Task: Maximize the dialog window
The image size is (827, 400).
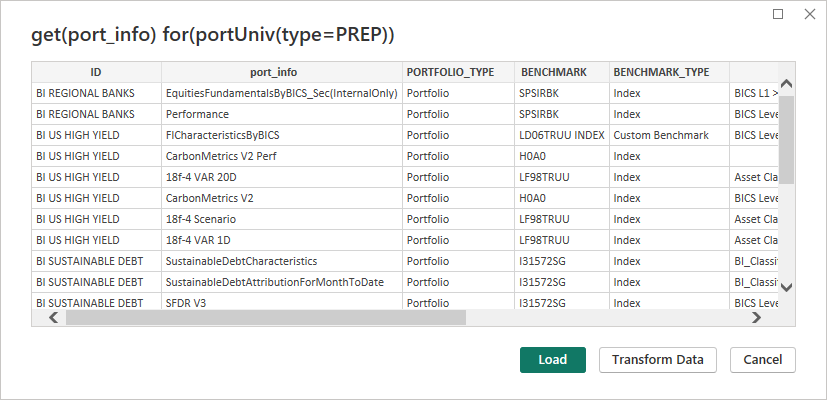Action: tap(778, 14)
